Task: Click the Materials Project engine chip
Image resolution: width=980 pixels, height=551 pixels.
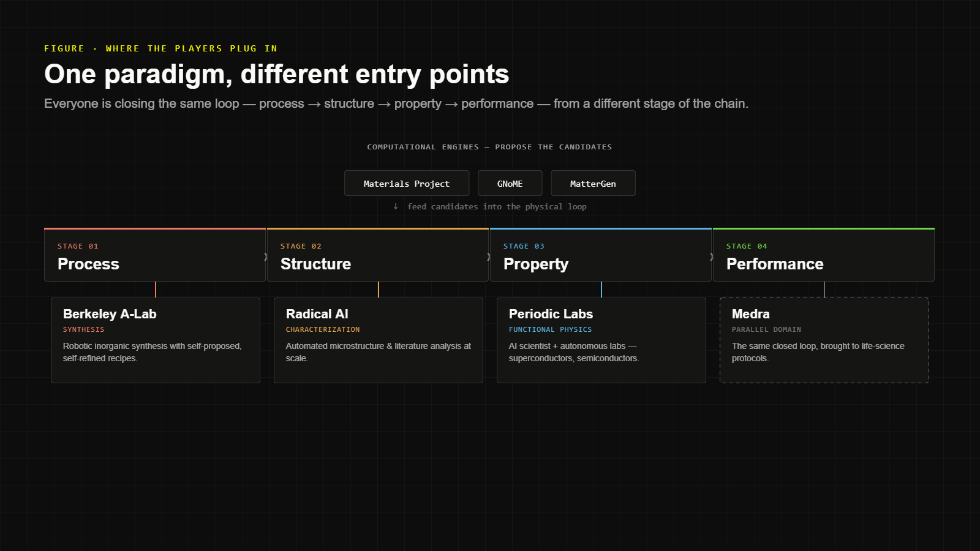Action: point(407,183)
